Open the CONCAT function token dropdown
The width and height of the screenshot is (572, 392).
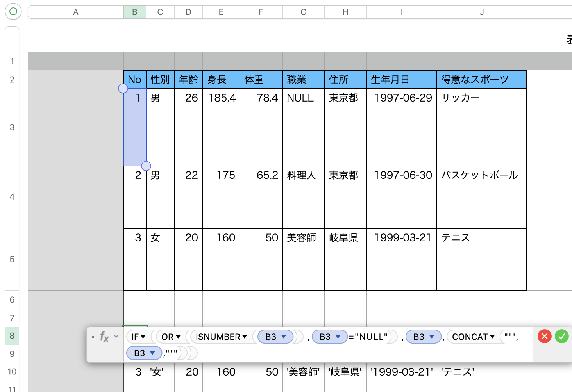pyautogui.click(x=473, y=337)
